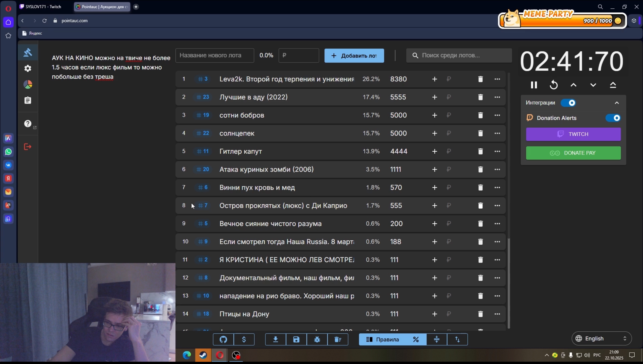The image size is (643, 364).
Task: Disable the Donation Alerts toggle
Action: (613, 118)
